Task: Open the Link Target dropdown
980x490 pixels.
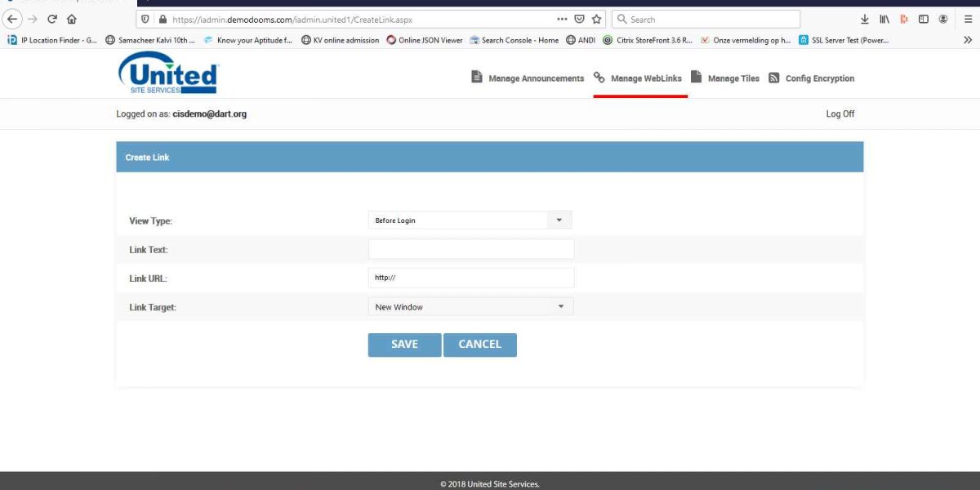Action: (561, 306)
